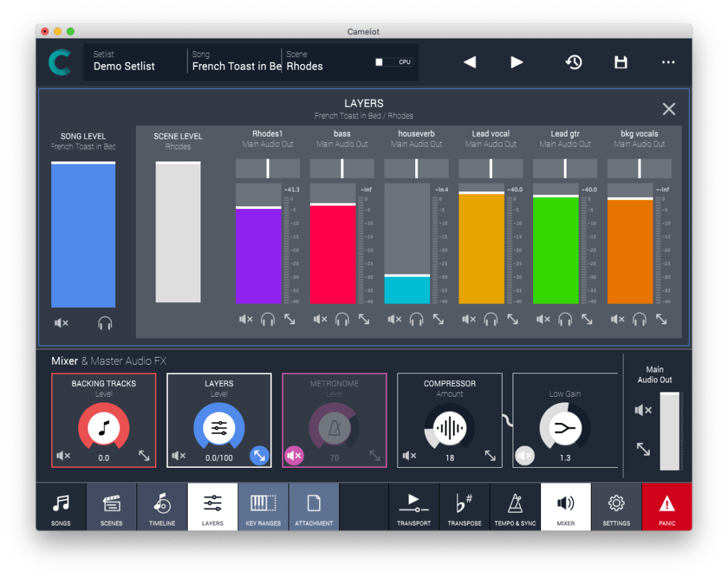Open the Attachment panel

pos(314,506)
